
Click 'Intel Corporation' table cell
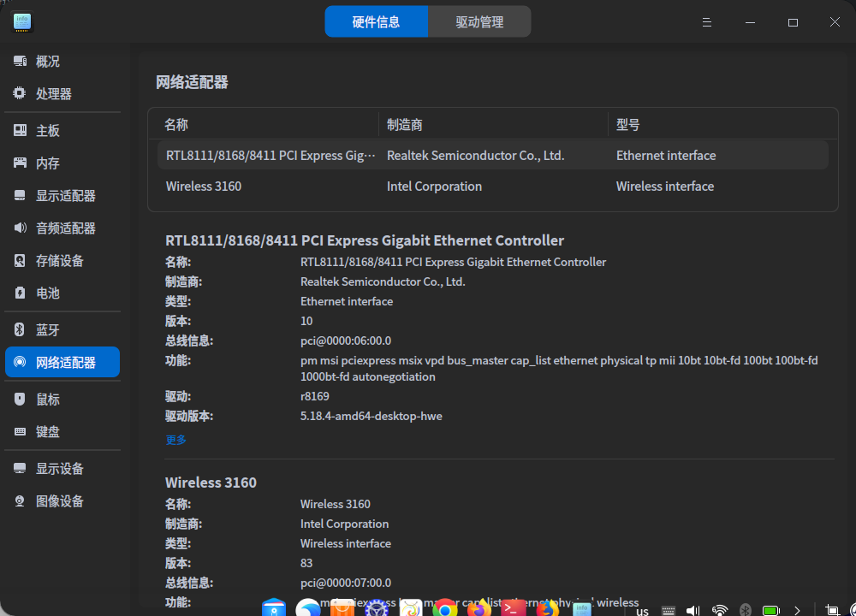(x=434, y=186)
